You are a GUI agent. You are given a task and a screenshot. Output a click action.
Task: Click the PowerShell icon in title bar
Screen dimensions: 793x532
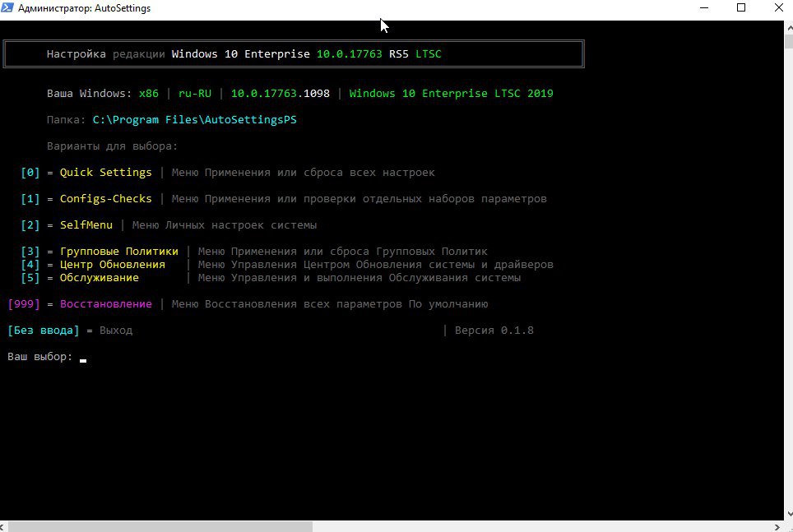(7, 7)
